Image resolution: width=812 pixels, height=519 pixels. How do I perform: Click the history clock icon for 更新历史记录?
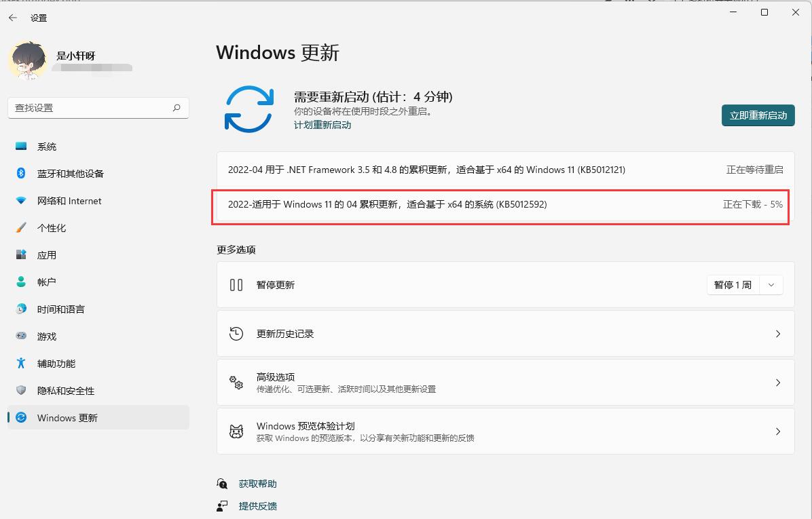236,334
